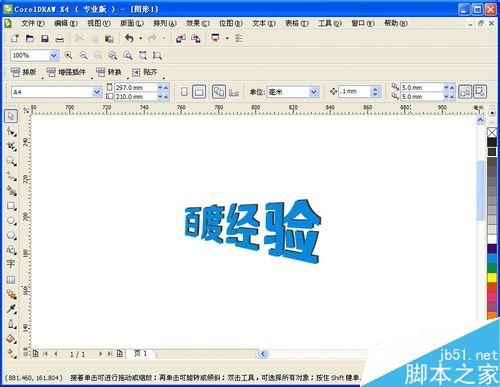Open the 视图(V) menu
This screenshot has height=387, width=500.
point(99,23)
